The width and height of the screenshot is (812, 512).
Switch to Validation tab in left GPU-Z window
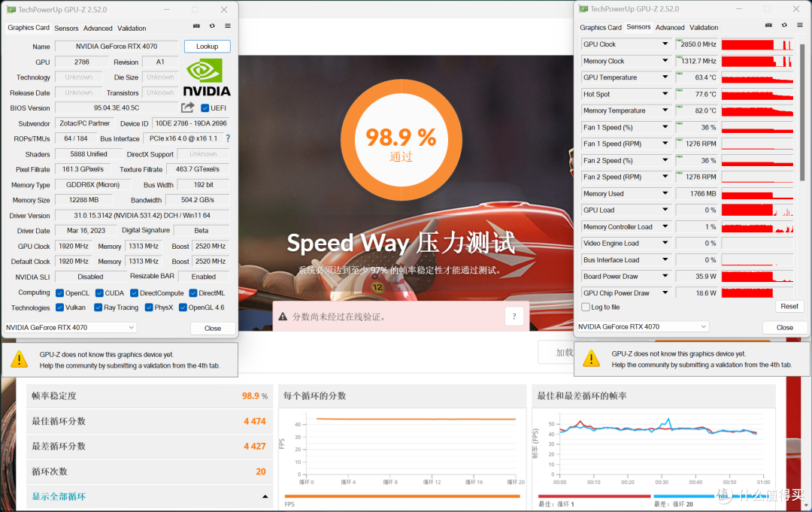tap(132, 28)
